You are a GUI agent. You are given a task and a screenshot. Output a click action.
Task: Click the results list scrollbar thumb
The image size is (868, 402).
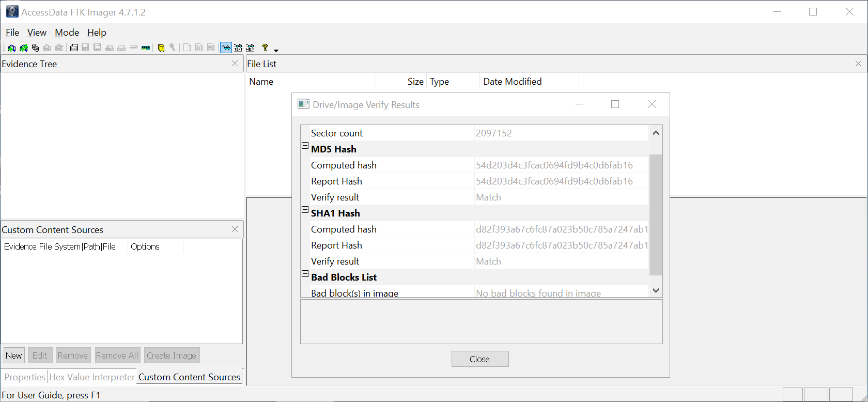(x=656, y=214)
